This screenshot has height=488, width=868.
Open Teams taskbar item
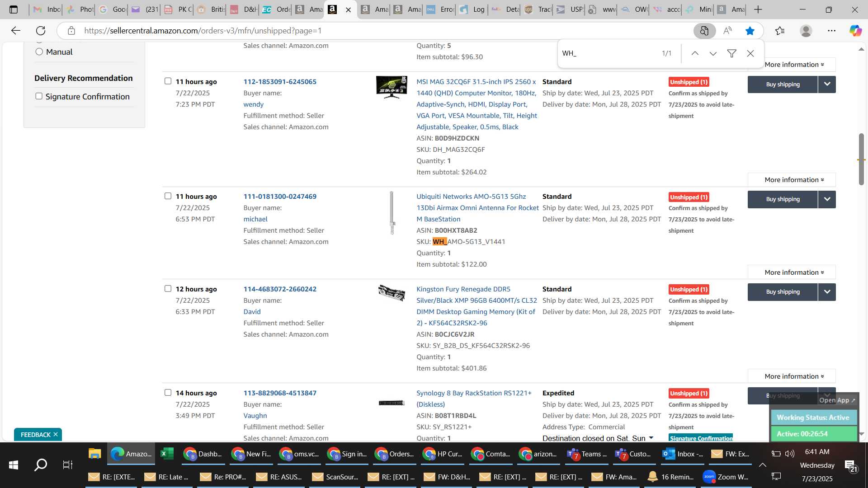coord(587,454)
